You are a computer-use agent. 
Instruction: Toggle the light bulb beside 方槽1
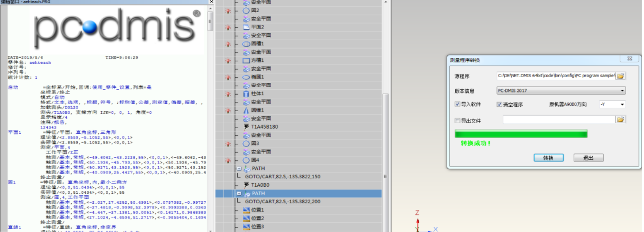pyautogui.click(x=228, y=60)
